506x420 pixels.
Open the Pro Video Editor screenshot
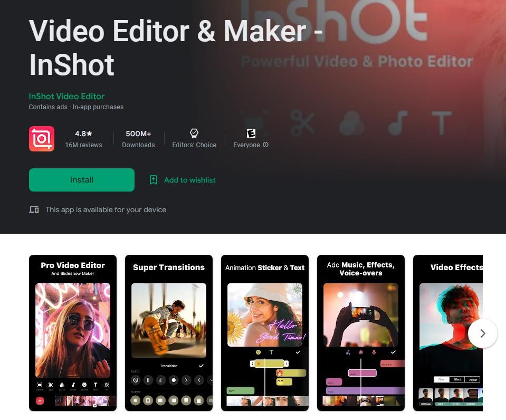(x=73, y=333)
